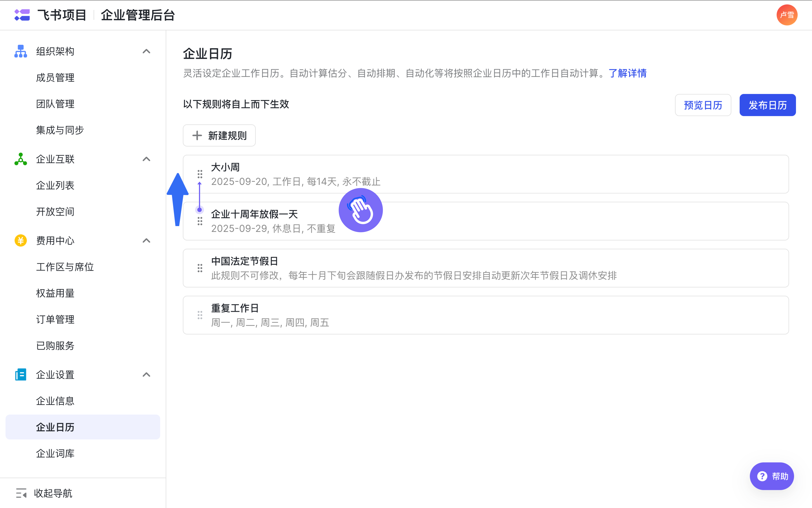This screenshot has width=812, height=508.
Task: Click the 企业互联 section label
Action: click(55, 159)
